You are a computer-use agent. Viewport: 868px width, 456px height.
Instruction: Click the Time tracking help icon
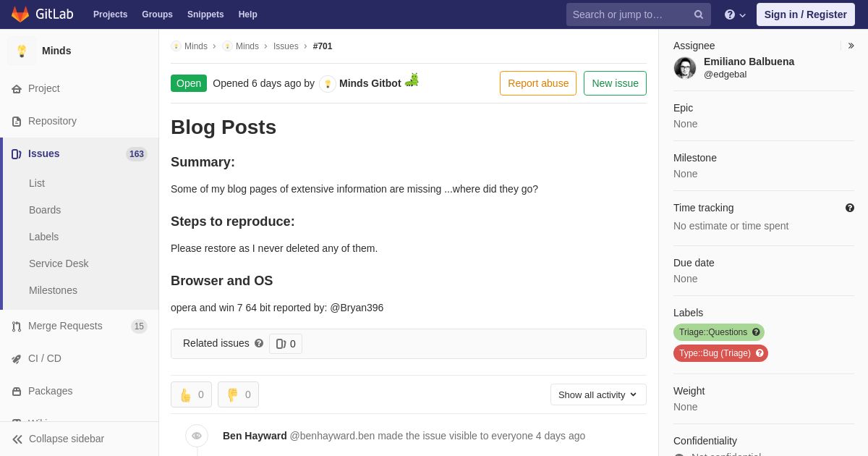point(850,208)
